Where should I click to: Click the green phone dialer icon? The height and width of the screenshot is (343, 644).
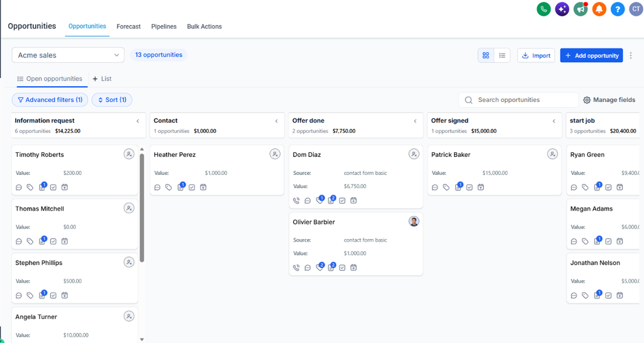(543, 9)
